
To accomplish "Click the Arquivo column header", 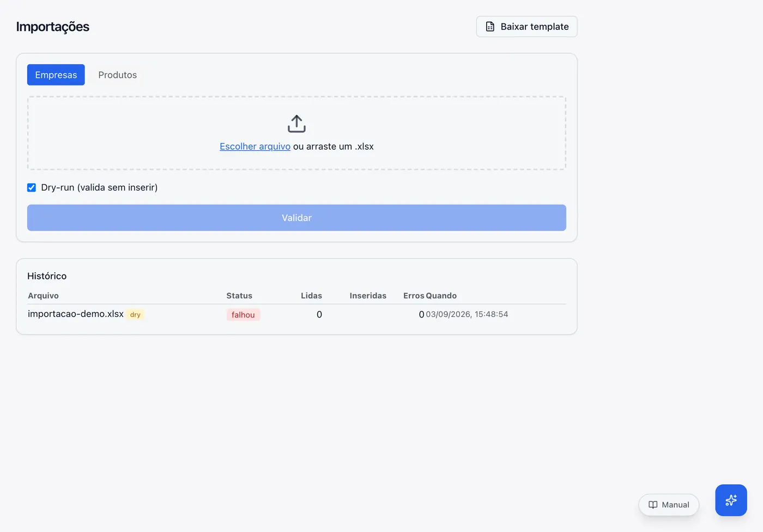I will pyautogui.click(x=43, y=296).
